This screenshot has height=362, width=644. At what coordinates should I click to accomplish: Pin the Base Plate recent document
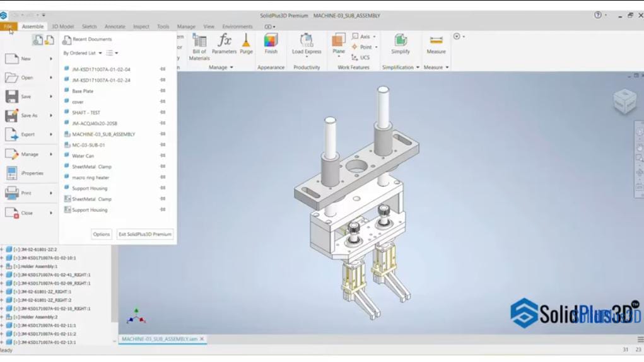[x=163, y=91]
